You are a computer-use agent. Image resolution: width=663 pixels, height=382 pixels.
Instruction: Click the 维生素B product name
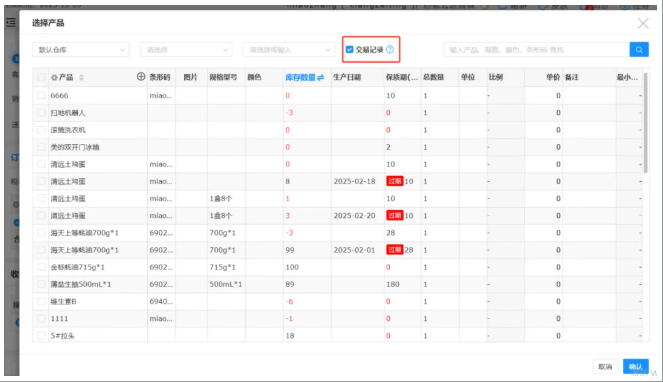coord(63,301)
